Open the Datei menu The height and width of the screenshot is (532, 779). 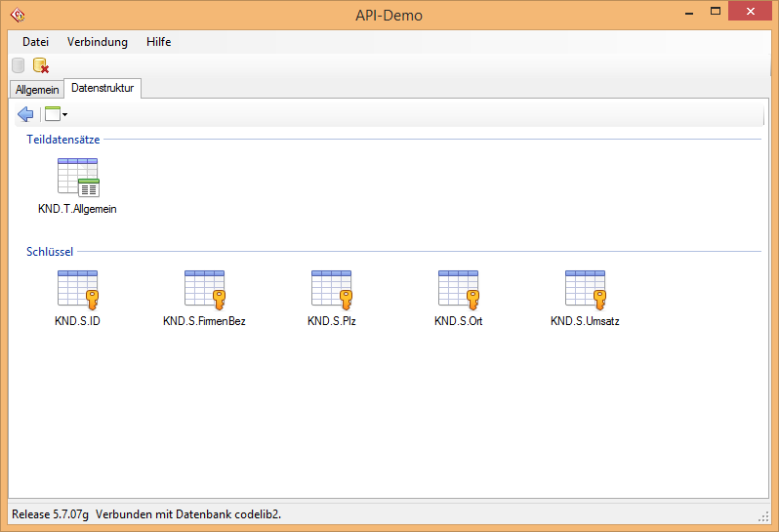click(x=35, y=42)
